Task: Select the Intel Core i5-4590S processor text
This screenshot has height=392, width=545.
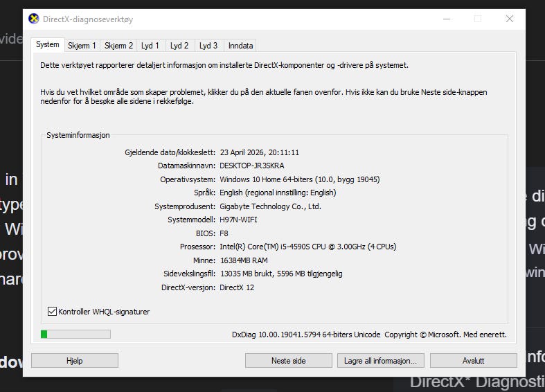Action: coord(308,247)
